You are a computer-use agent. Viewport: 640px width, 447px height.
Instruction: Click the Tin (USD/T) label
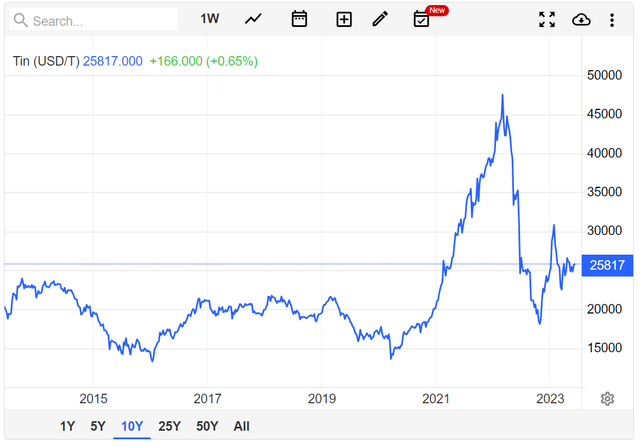(x=46, y=61)
